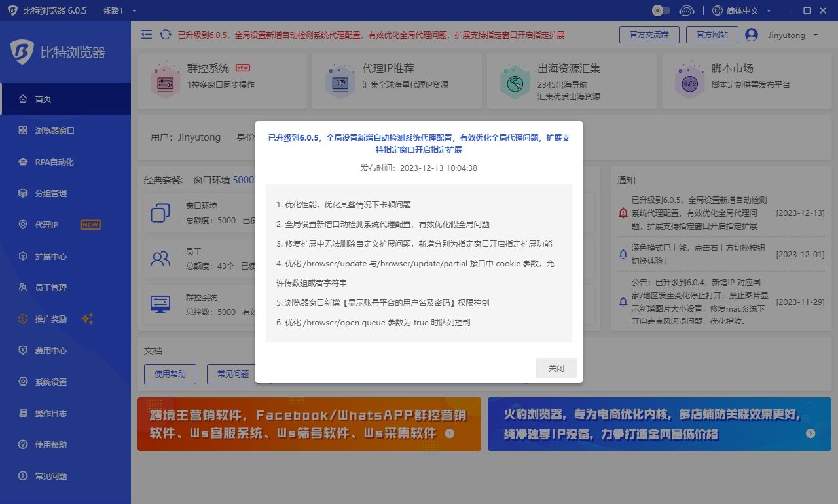Click the 官方交流群 button
The height and width of the screenshot is (504, 838).
[x=649, y=35]
